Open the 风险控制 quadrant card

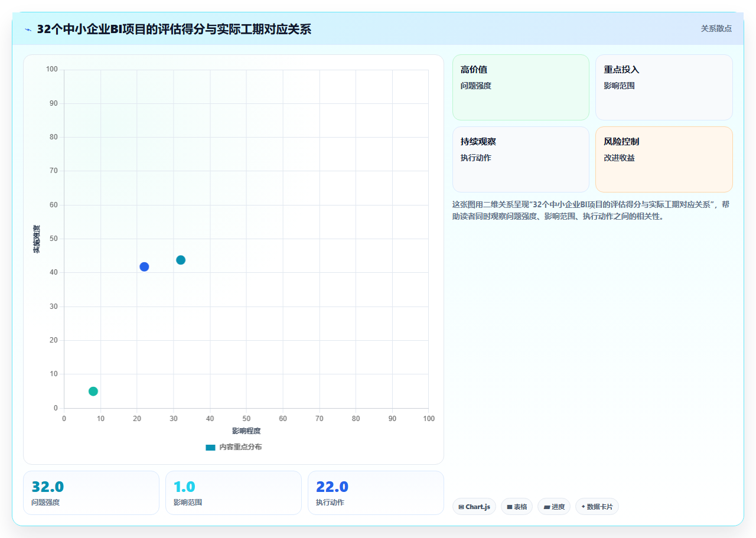tap(664, 159)
